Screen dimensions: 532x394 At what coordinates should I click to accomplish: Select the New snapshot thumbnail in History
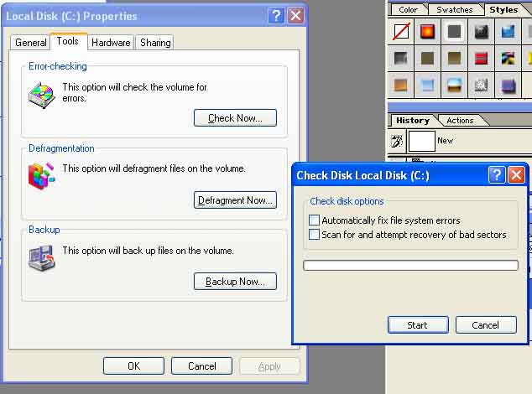pos(421,141)
